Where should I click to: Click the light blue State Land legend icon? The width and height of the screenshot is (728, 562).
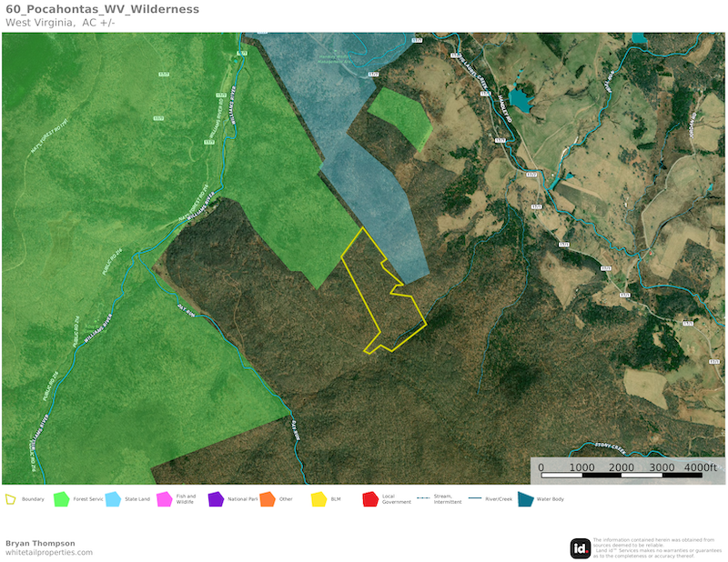(113, 499)
